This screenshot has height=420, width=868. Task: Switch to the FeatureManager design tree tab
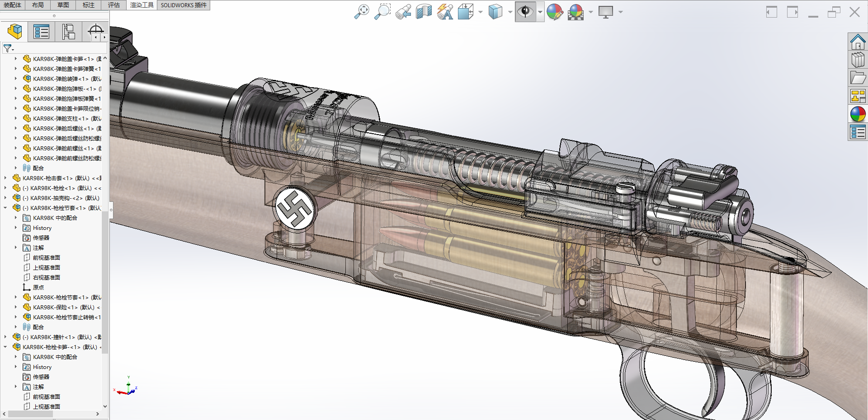14,32
